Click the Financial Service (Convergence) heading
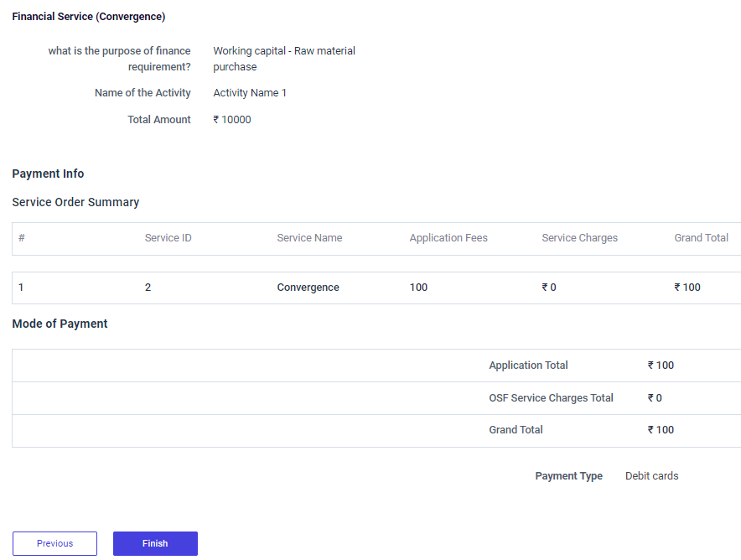Viewport: 741px width, 560px height. (88, 17)
